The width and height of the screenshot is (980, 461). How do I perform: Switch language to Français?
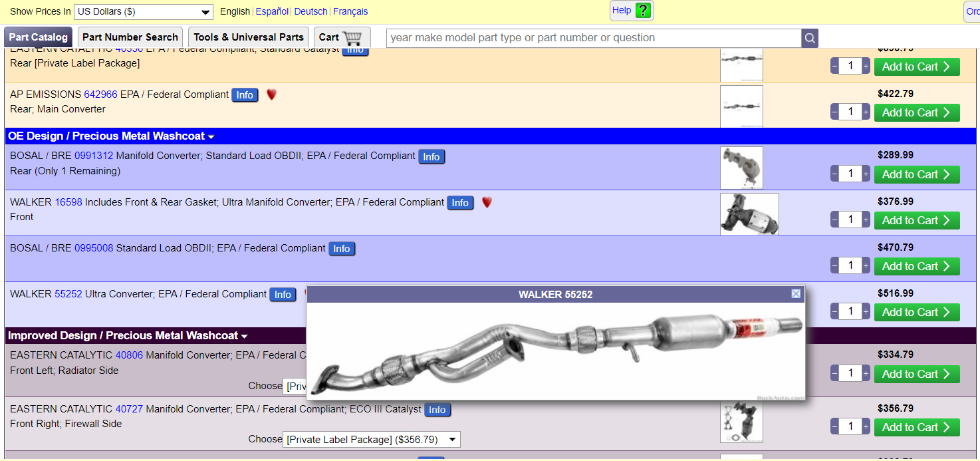(x=350, y=11)
